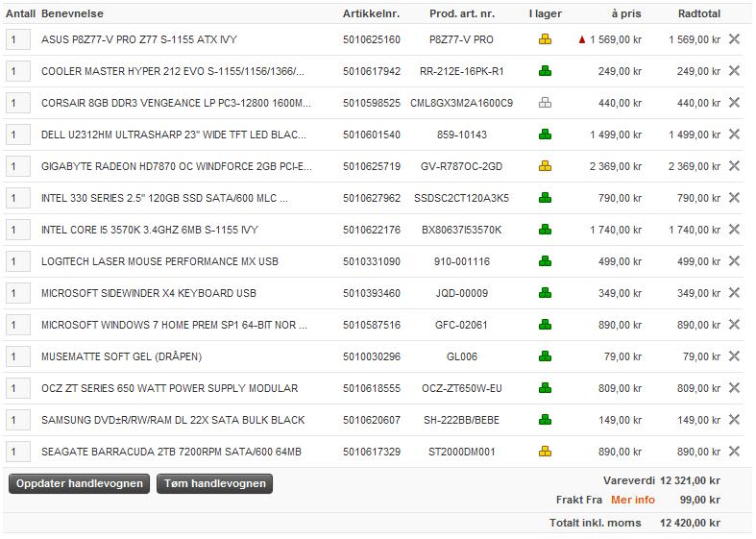Remove the Intel 330 Series SSD row
The height and width of the screenshot is (539, 756).
(734, 198)
